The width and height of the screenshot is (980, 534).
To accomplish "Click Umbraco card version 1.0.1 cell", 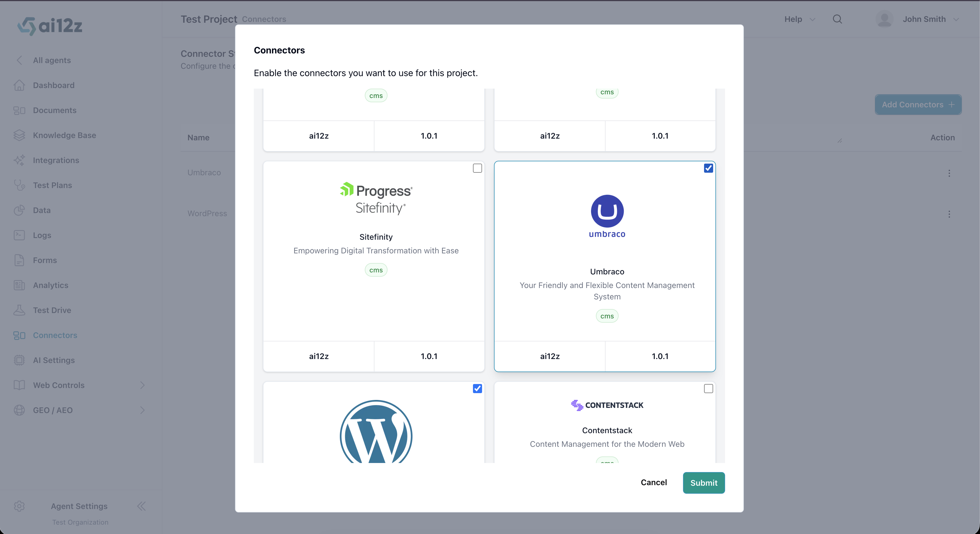I will pyautogui.click(x=660, y=356).
